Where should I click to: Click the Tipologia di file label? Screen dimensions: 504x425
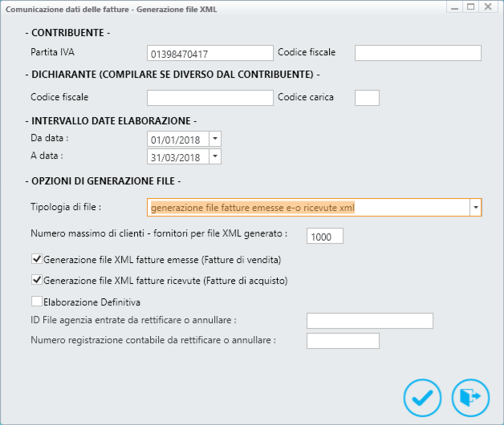coord(66,207)
